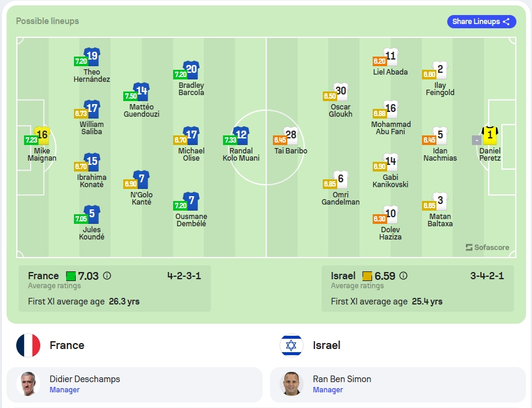Screen dimensions: 532x408
Task: Select Oscar Gloukh's number 30 shirt
Action: point(341,91)
